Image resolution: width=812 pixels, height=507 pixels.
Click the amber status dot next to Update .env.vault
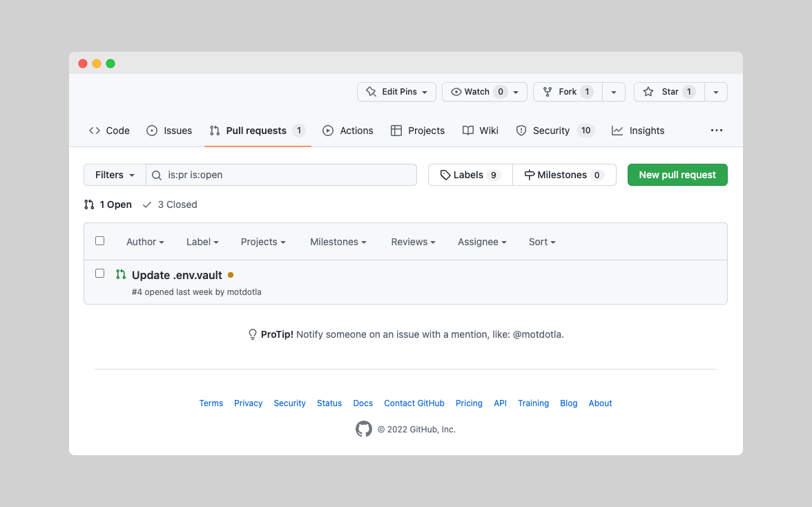coord(231,275)
